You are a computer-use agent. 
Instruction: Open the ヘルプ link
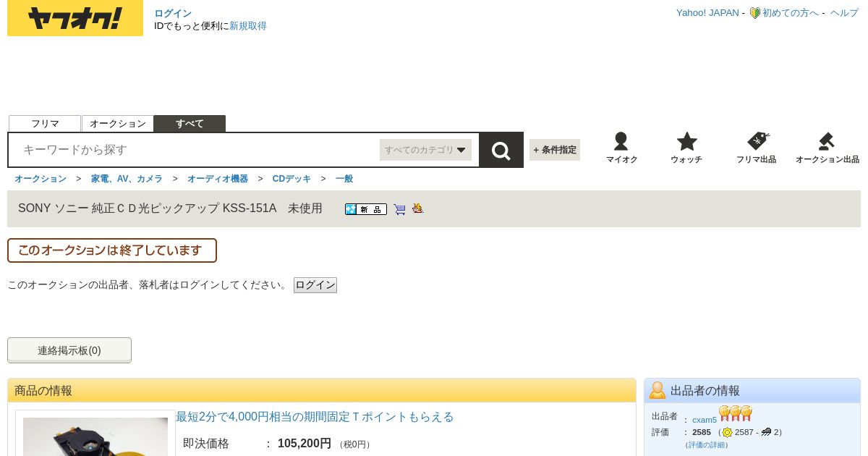click(x=844, y=13)
